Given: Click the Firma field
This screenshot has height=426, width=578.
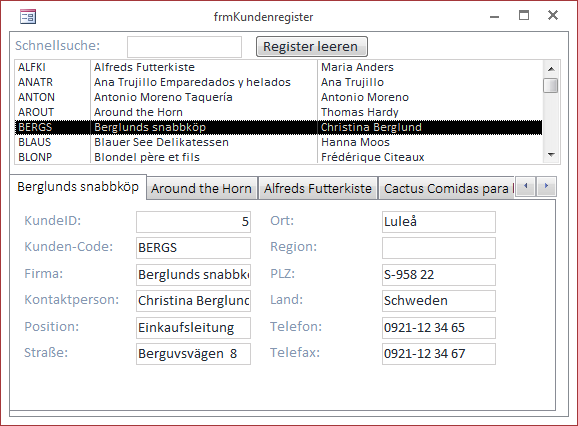Looking at the screenshot, I should 194,275.
